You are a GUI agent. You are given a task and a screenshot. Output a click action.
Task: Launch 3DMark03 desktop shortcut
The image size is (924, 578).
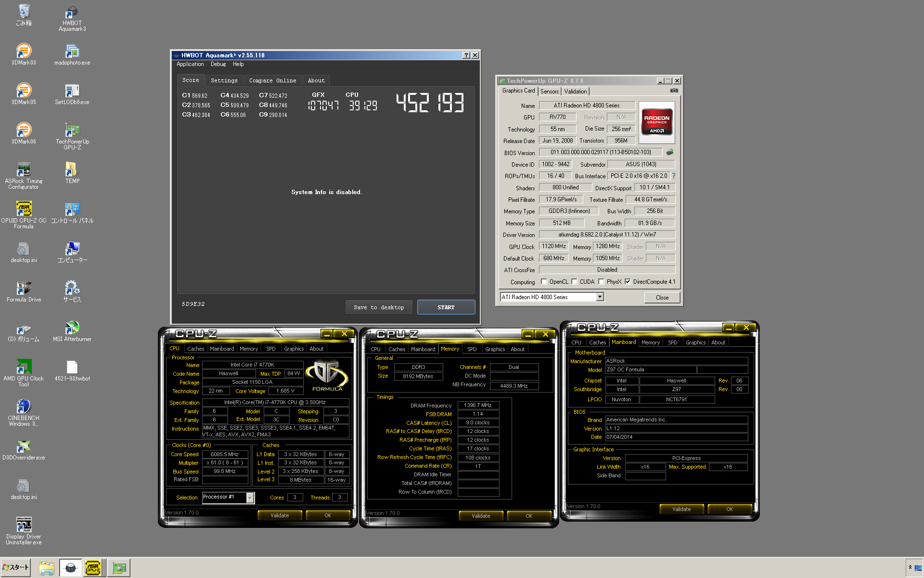click(24, 54)
